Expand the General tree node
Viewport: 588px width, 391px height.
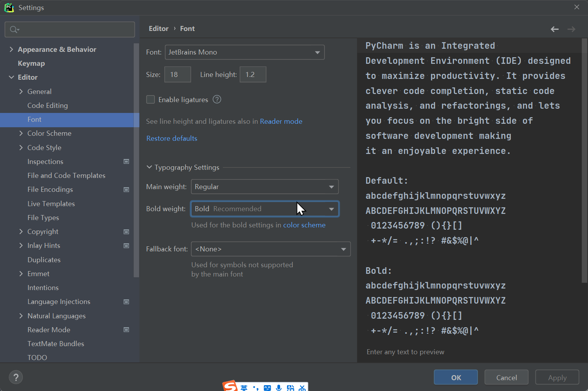tap(21, 91)
